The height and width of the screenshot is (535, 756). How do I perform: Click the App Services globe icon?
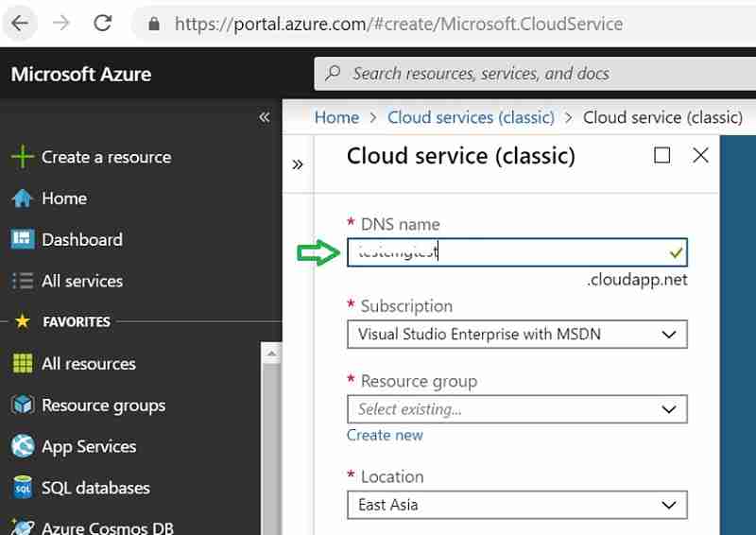pyautogui.click(x=22, y=446)
